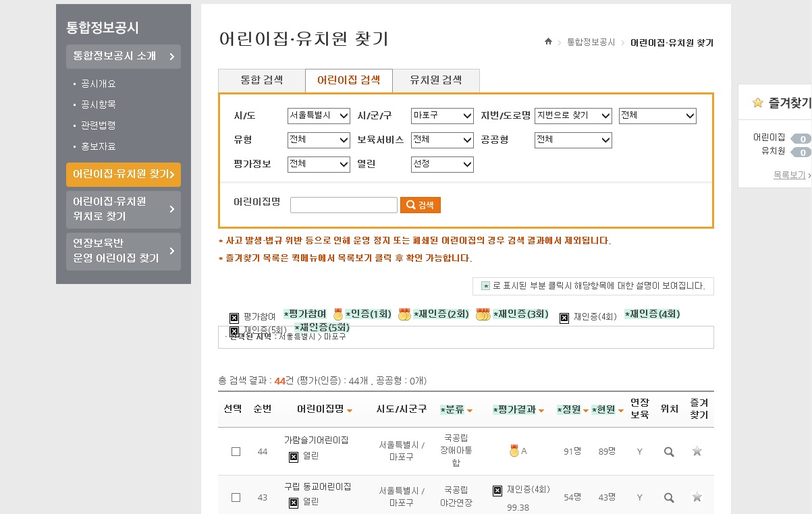Click the 재인증(2회) double medal icon
The width and height of the screenshot is (812, 514).
[x=404, y=314]
